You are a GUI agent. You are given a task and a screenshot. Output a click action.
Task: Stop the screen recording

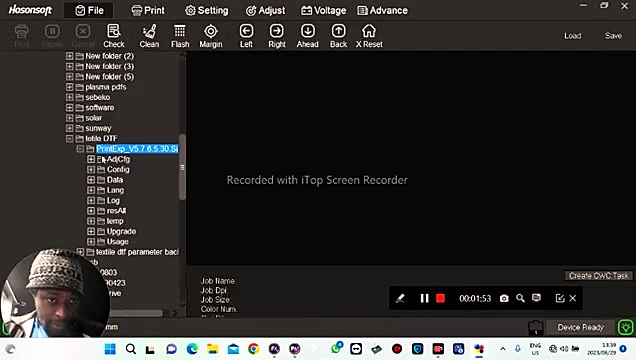pos(440,298)
